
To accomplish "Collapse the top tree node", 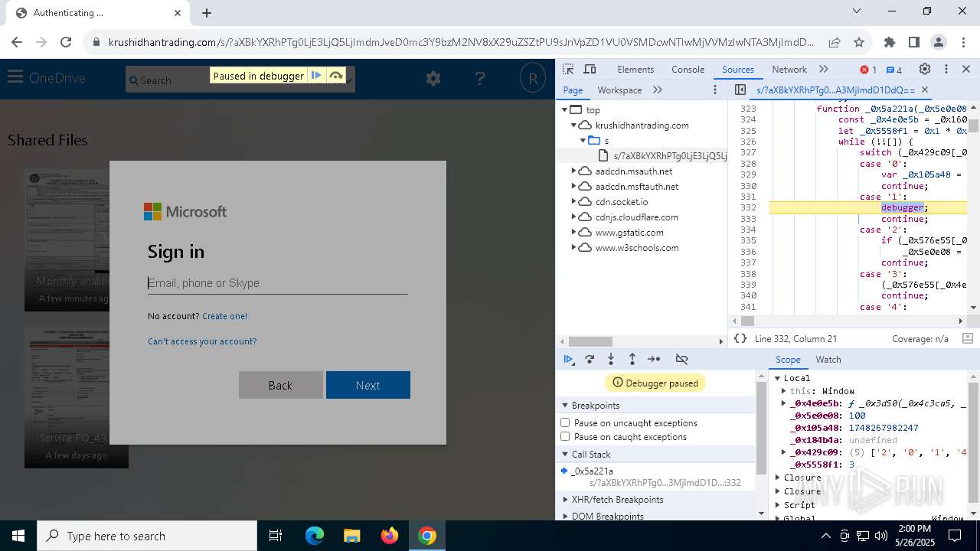I will click(565, 110).
